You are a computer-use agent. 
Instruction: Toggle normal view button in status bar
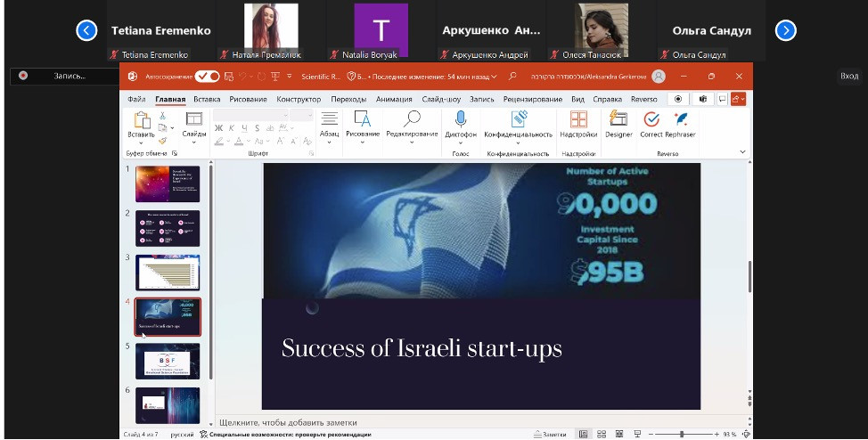coord(583,434)
